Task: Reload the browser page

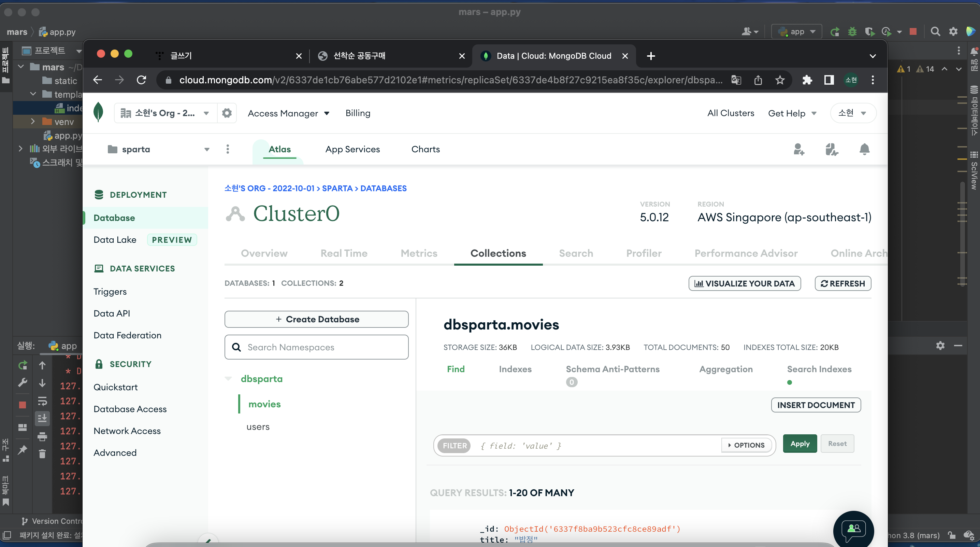Action: click(x=142, y=80)
